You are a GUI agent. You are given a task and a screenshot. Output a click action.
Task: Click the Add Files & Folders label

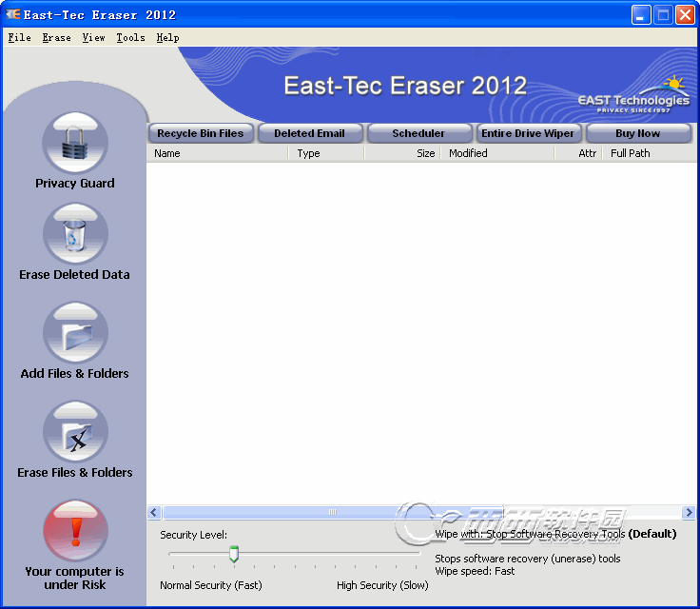click(74, 374)
